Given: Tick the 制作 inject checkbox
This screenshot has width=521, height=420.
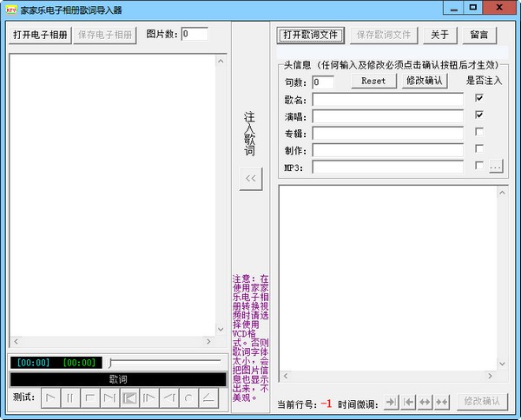Looking at the screenshot, I should pyautogui.click(x=479, y=148).
